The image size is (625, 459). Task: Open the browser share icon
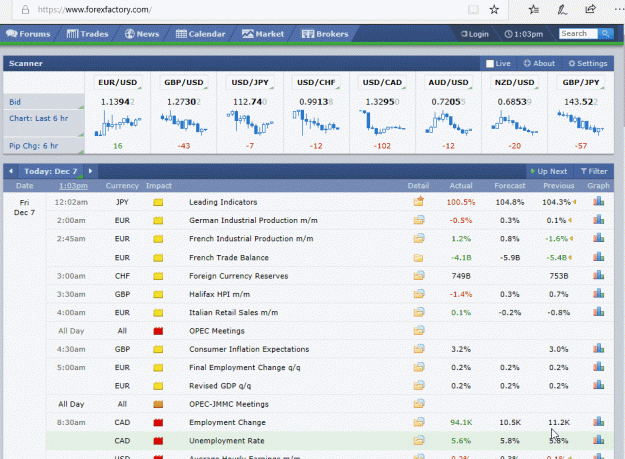coord(590,9)
